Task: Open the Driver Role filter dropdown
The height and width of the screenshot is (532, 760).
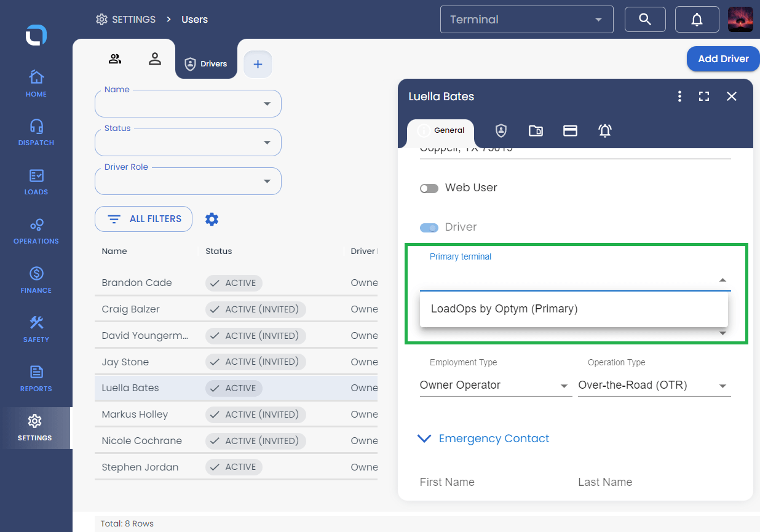Action: [x=188, y=181]
